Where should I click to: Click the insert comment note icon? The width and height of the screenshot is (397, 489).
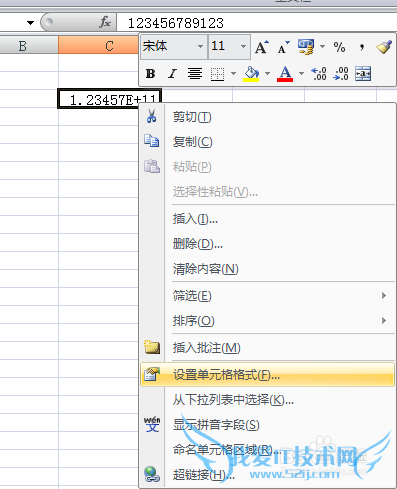click(x=152, y=347)
